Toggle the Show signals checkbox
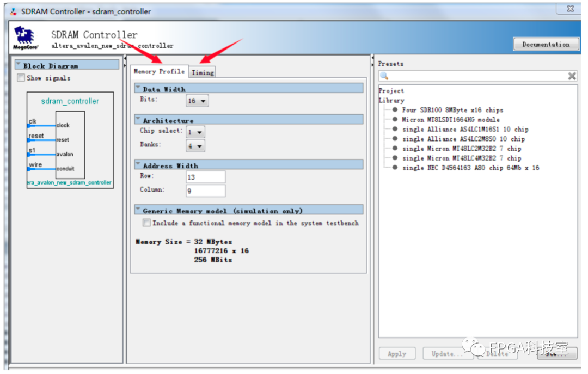588x374 pixels. pos(21,78)
